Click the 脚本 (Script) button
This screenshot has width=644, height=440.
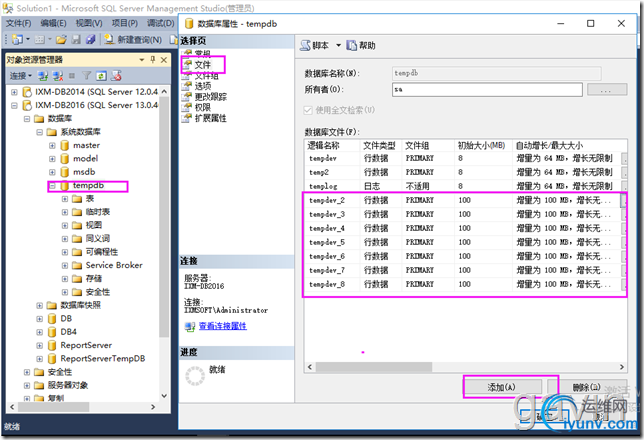coord(315,46)
